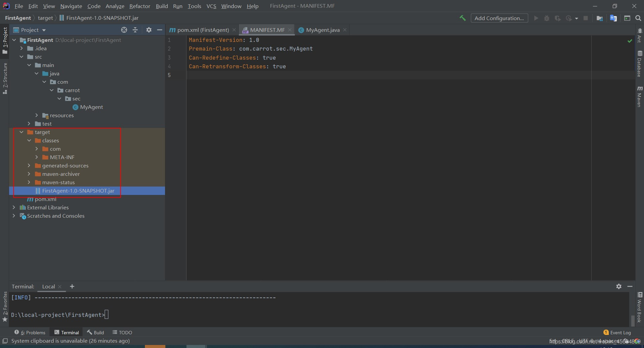This screenshot has width=644, height=348.
Task: Click the Run play icon in toolbar
Action: [536, 18]
